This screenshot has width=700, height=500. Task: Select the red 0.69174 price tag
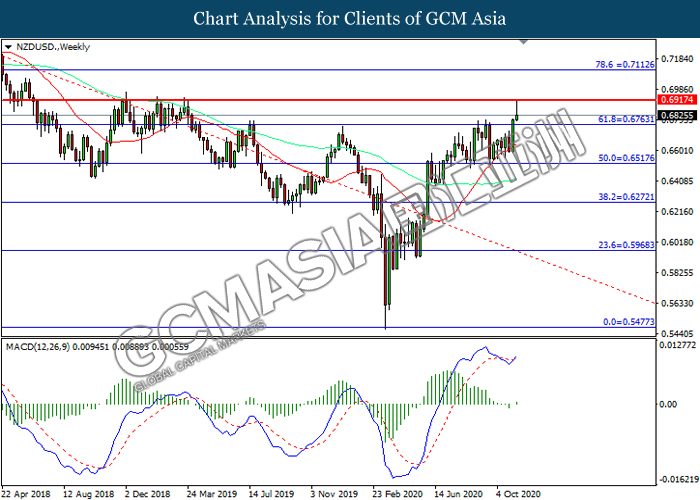tap(677, 100)
